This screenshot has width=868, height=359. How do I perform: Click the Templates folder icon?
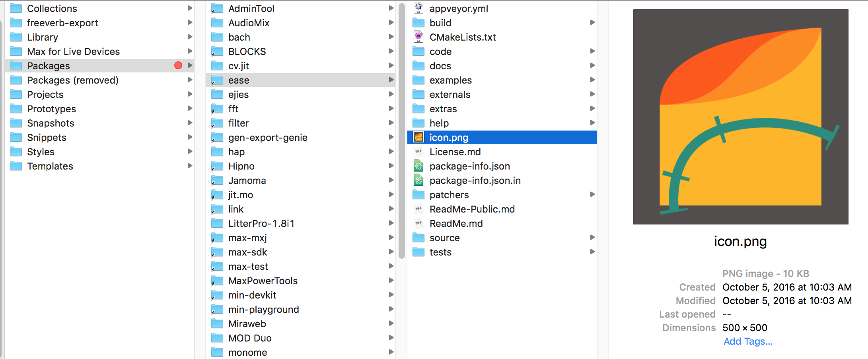pyautogui.click(x=16, y=166)
